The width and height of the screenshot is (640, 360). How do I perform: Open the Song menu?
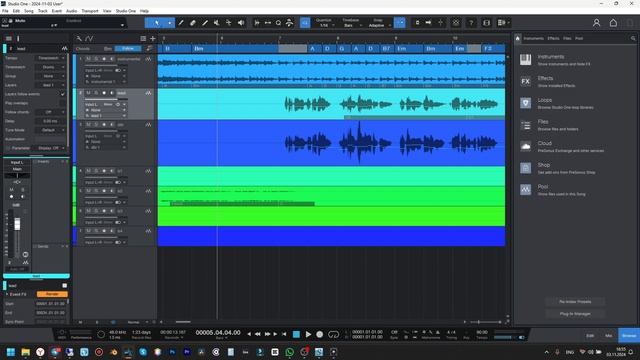coord(29,11)
